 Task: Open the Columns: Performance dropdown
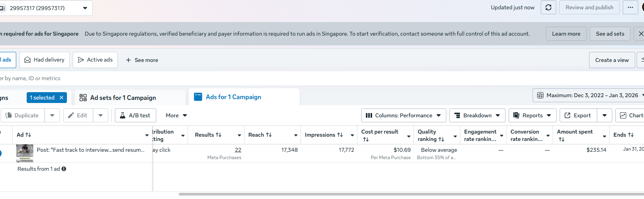click(x=403, y=115)
